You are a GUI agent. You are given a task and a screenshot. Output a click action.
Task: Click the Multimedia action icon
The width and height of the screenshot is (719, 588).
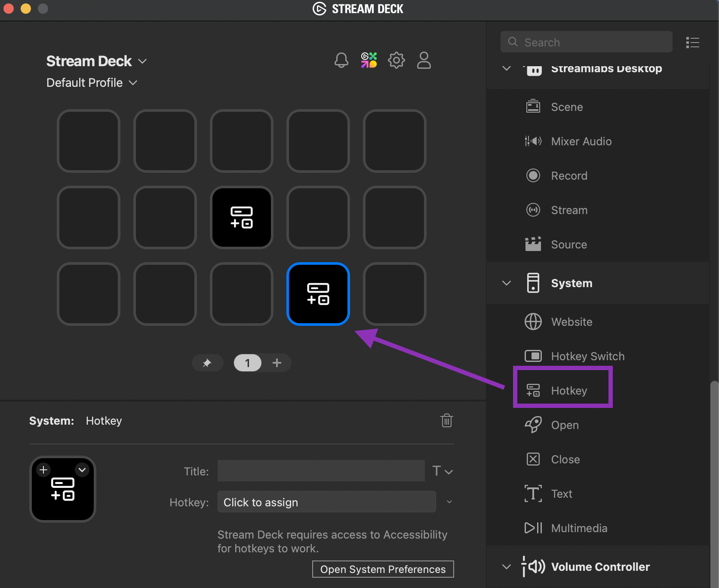pyautogui.click(x=533, y=528)
